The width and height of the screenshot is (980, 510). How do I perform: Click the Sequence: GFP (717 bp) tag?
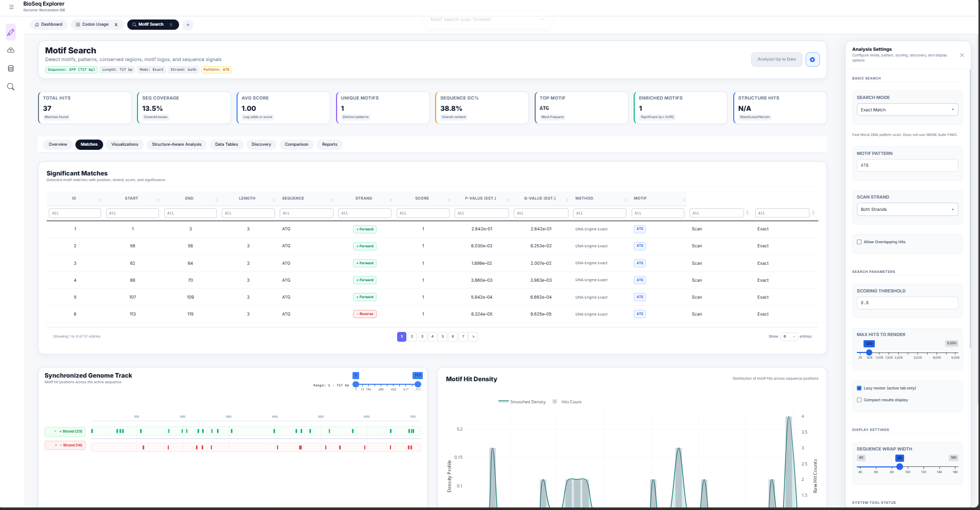(71, 70)
